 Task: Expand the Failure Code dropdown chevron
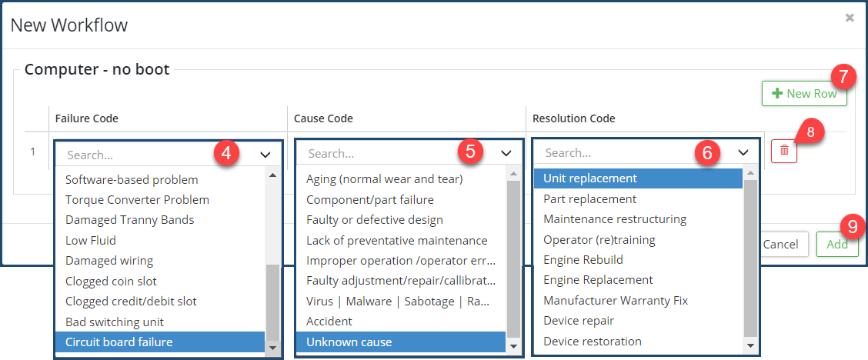pos(265,155)
